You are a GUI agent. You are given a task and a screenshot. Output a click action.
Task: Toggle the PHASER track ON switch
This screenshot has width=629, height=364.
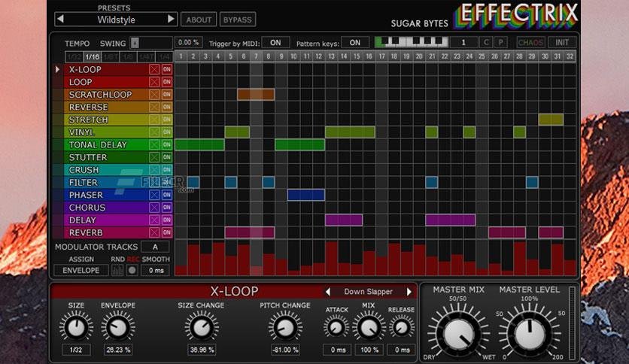167,195
